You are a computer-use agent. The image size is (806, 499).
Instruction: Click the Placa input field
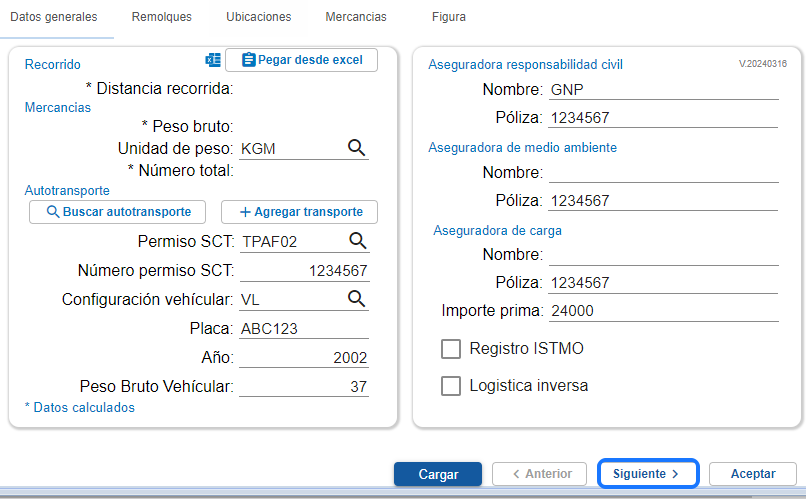[x=304, y=329]
